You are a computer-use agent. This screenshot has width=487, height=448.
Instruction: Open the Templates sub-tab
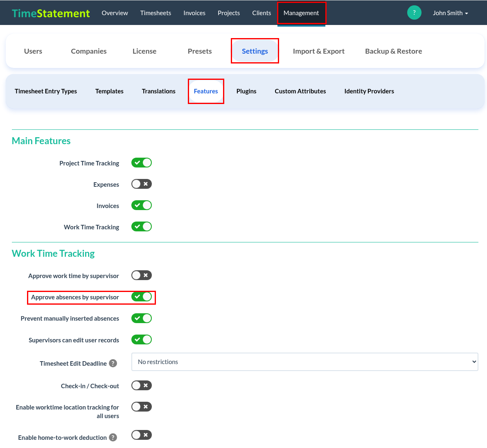109,91
